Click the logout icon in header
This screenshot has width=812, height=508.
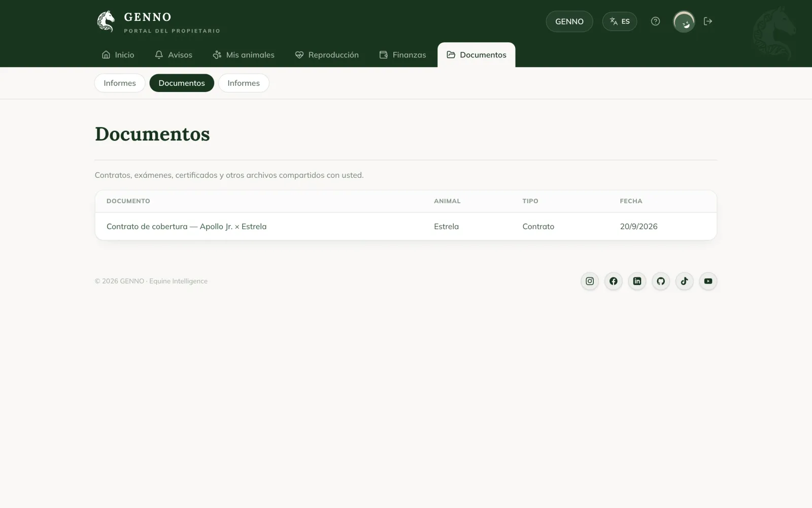tap(708, 21)
